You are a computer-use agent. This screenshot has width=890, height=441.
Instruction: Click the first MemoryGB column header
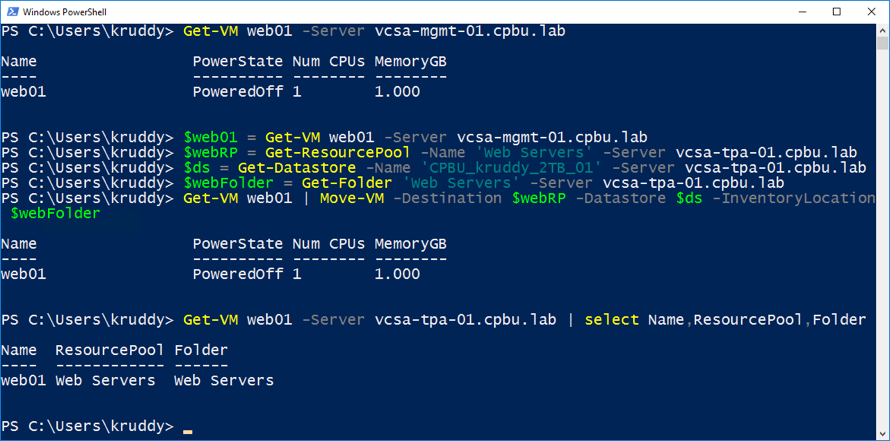tap(410, 61)
